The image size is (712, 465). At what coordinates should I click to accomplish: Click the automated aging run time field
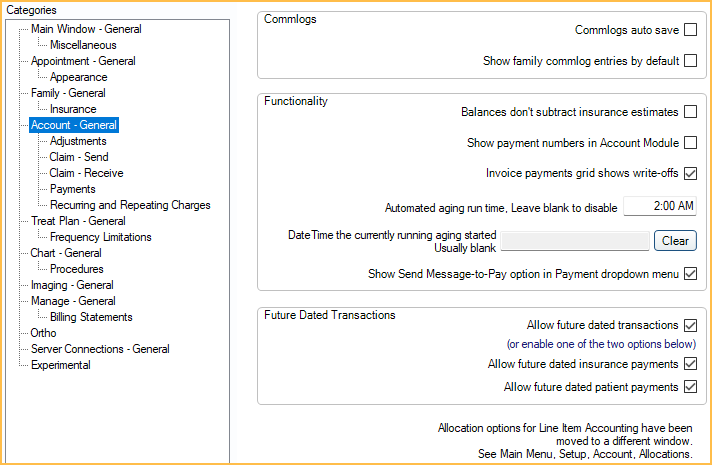659,207
